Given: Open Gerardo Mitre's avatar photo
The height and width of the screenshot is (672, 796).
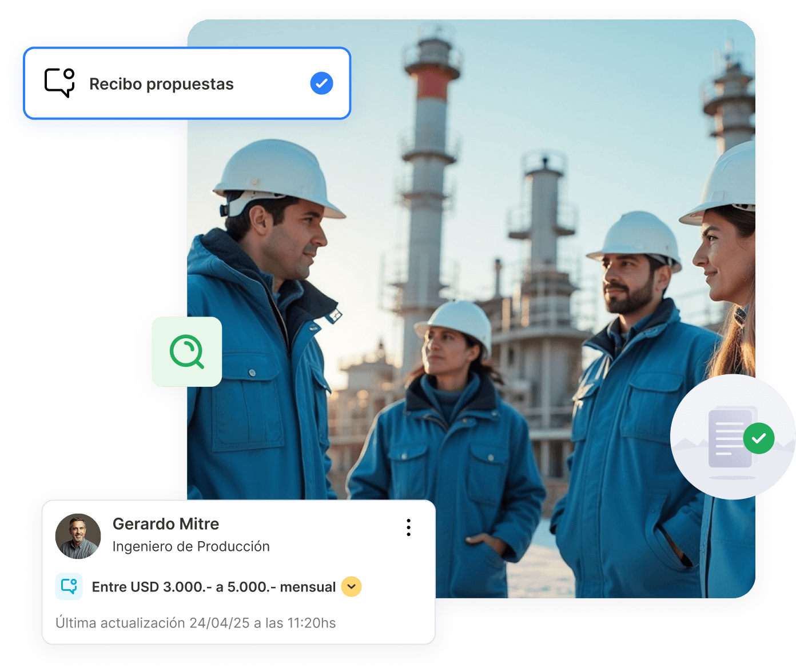Looking at the screenshot, I should pos(78,536).
